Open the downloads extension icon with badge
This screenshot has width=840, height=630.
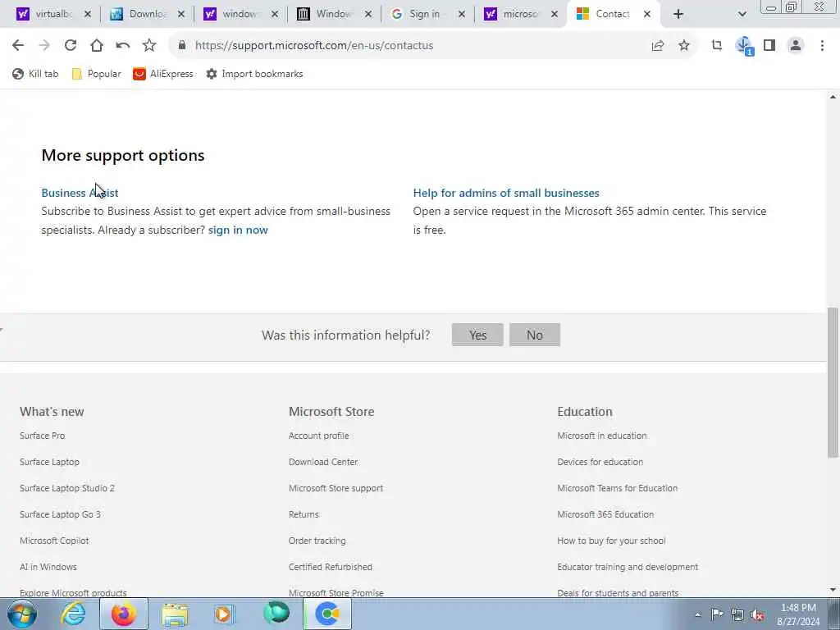click(744, 46)
